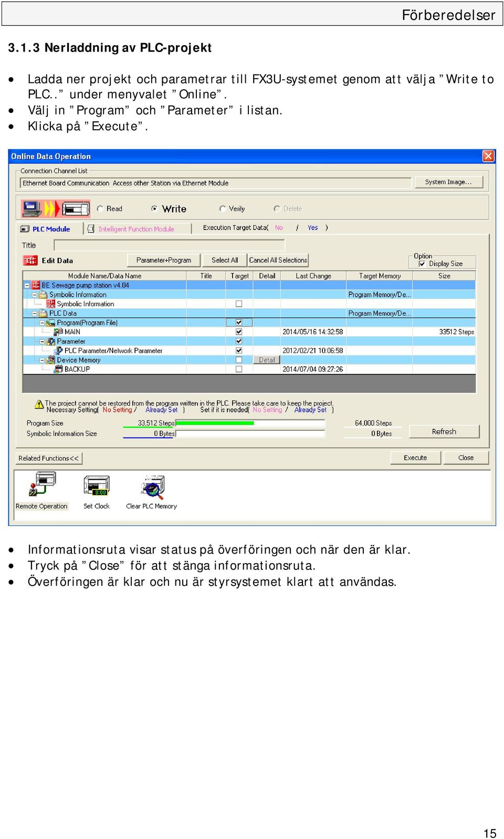This screenshot has width=504, height=839.
Task: Click the PLC Parameter/Network Parameter icon
Action: 59,350
